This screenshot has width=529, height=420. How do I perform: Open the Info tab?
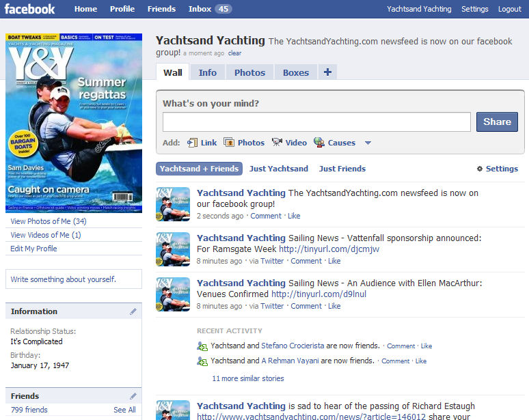click(x=208, y=72)
